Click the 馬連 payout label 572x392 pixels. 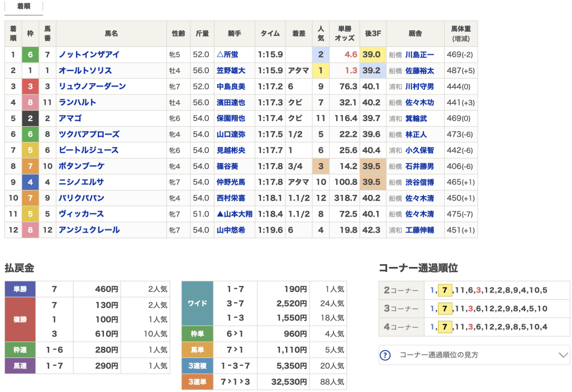click(20, 366)
